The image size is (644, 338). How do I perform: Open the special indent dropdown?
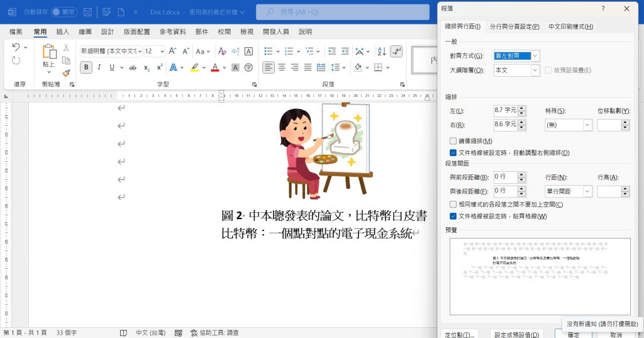(x=587, y=125)
